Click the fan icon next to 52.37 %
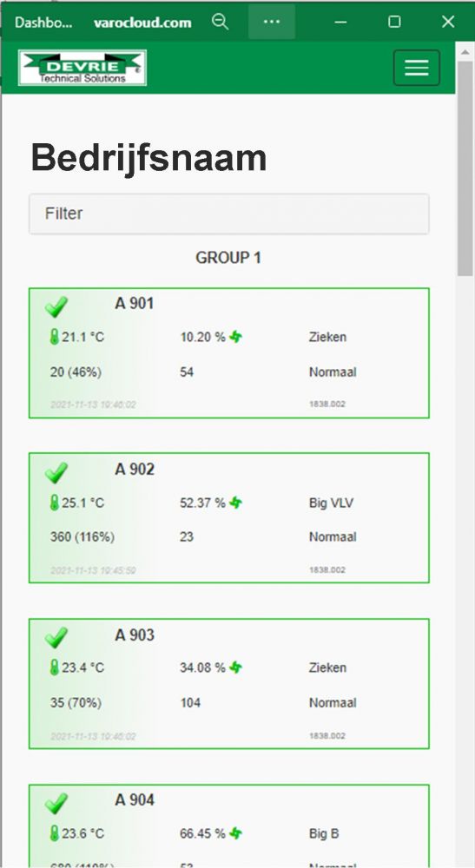 [236, 503]
